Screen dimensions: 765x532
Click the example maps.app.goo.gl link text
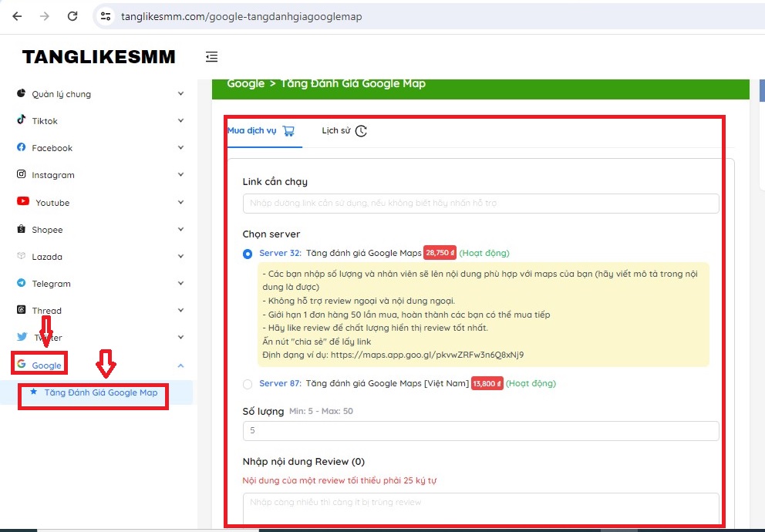pyautogui.click(x=427, y=355)
